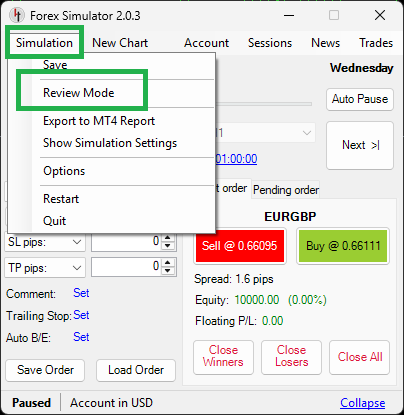This screenshot has width=404, height=415.
Task: Adjust the simulation speed slider
Action: (264, 104)
